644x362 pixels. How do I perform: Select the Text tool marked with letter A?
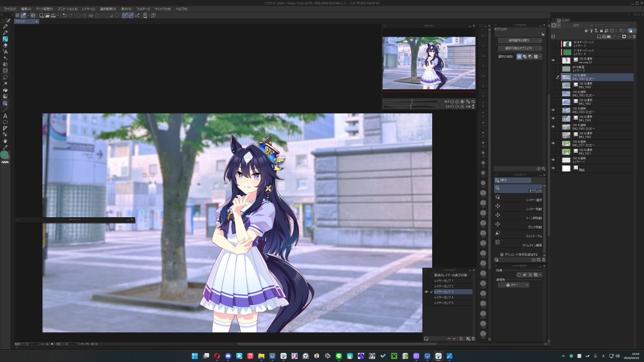click(5, 116)
